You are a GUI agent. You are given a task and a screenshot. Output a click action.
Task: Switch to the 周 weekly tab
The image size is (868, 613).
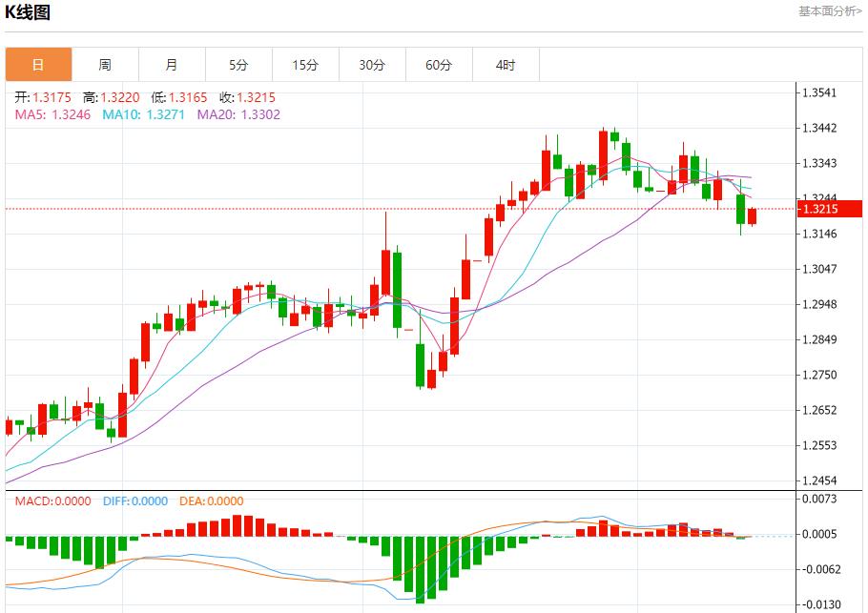click(x=105, y=65)
